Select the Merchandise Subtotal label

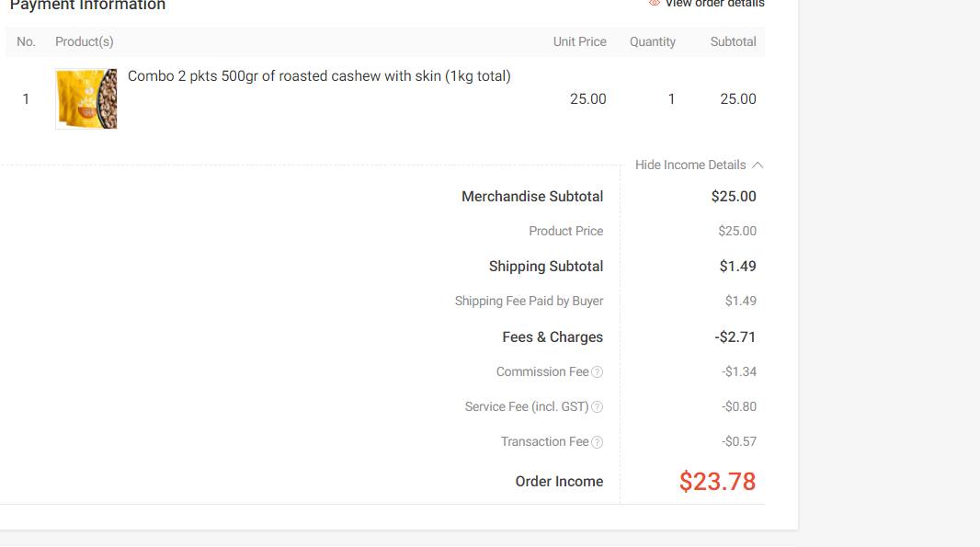pyautogui.click(x=532, y=197)
